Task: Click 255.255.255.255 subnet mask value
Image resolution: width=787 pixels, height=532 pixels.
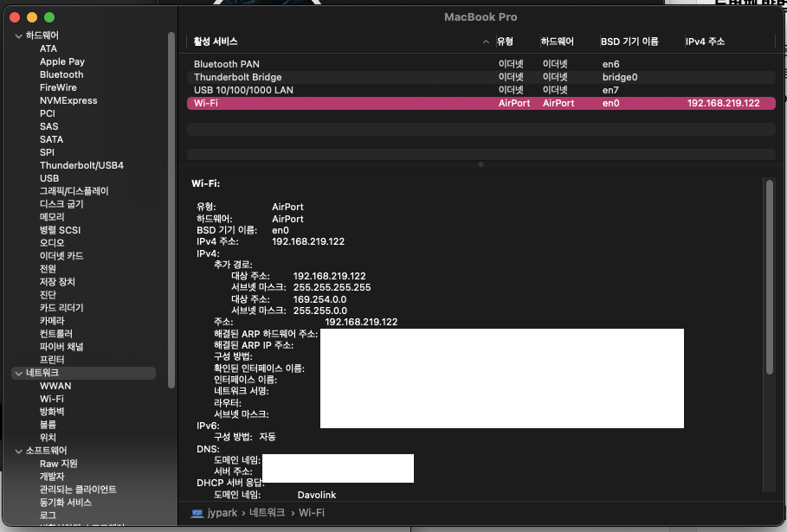Action: point(332,288)
